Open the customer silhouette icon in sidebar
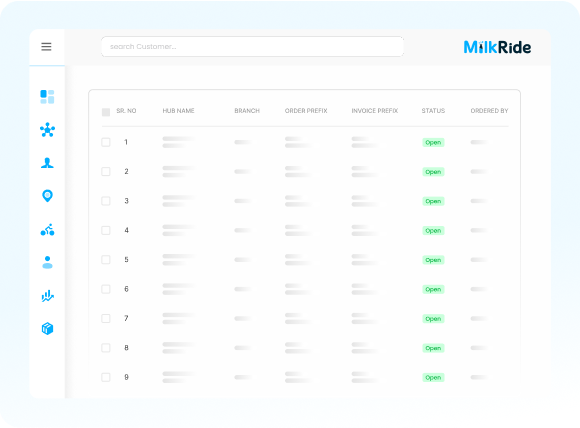The height and width of the screenshot is (428, 580). click(47, 163)
